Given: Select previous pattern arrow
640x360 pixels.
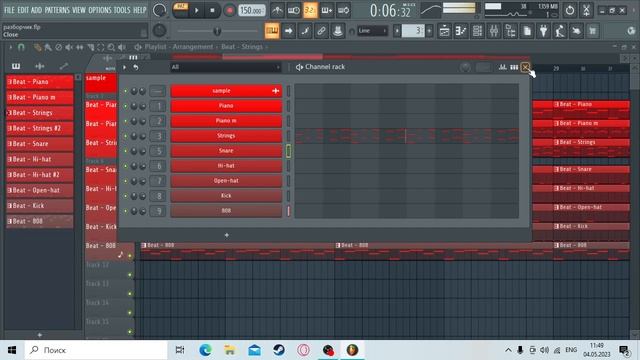Looking at the screenshot, I should click(x=397, y=31).
